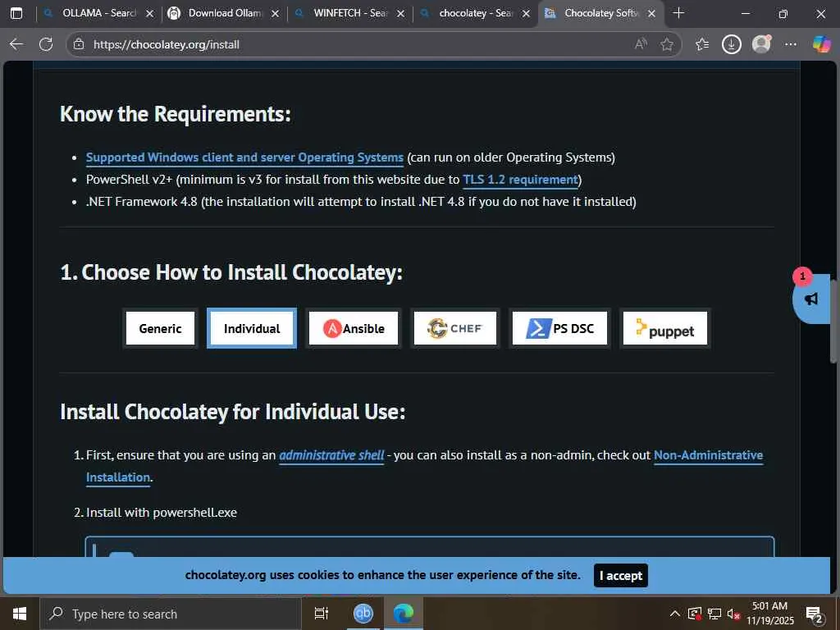
Task: Open the TLS 1.2 requirement link
Action: (x=520, y=180)
